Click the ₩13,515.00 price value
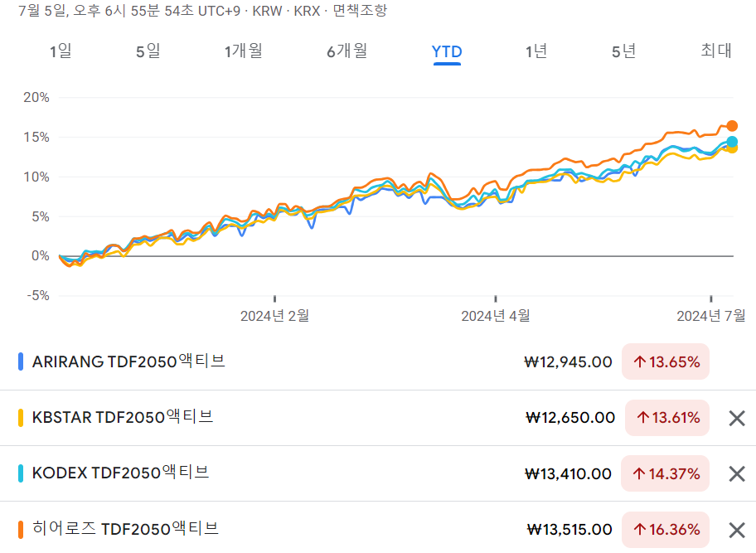 569,530
